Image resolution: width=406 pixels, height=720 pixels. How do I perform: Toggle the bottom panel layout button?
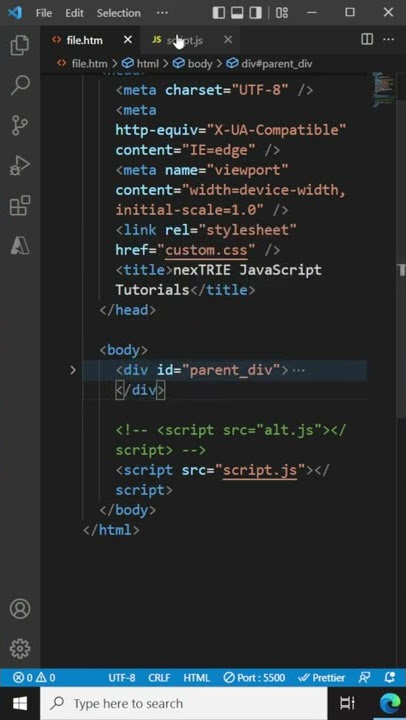point(237,12)
